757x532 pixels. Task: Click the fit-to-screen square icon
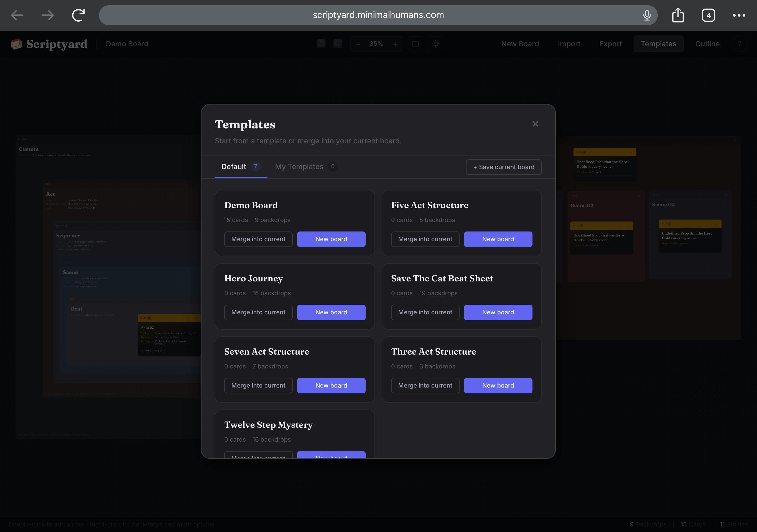click(x=416, y=44)
